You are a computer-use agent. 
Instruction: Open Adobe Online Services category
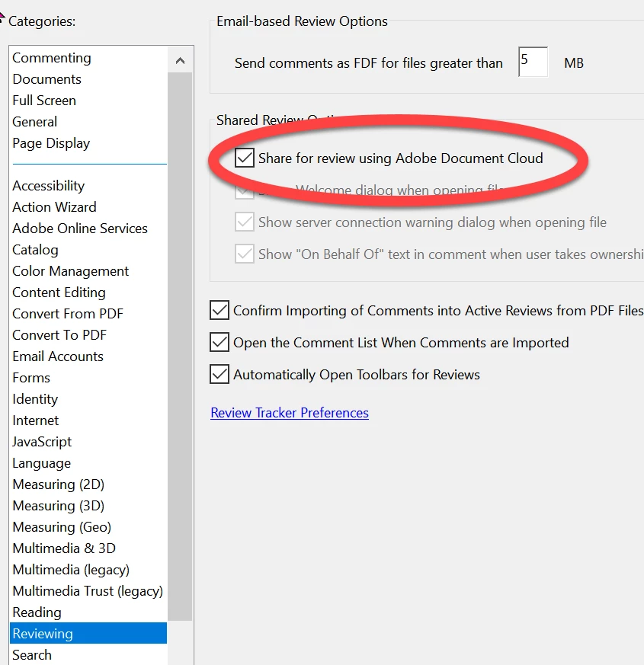(80, 229)
